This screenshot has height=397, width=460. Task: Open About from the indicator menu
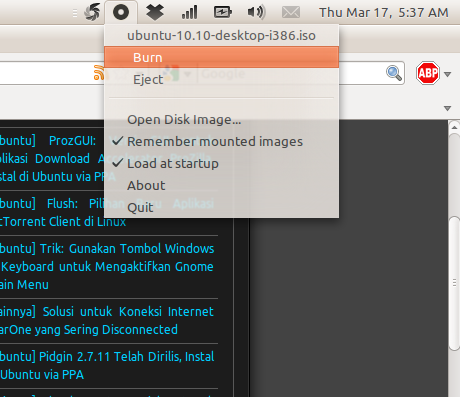221,185
